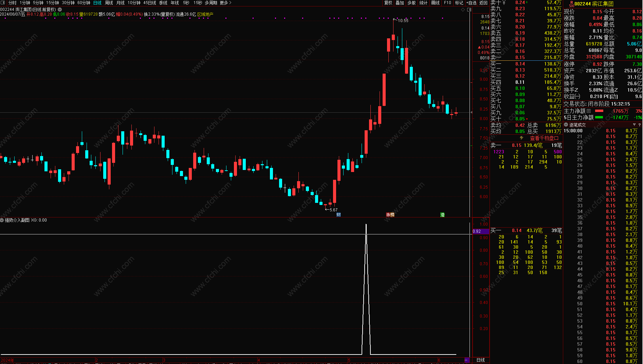Switch to 5分钟 period tab
The height and width of the screenshot is (364, 643).
tap(38, 3)
